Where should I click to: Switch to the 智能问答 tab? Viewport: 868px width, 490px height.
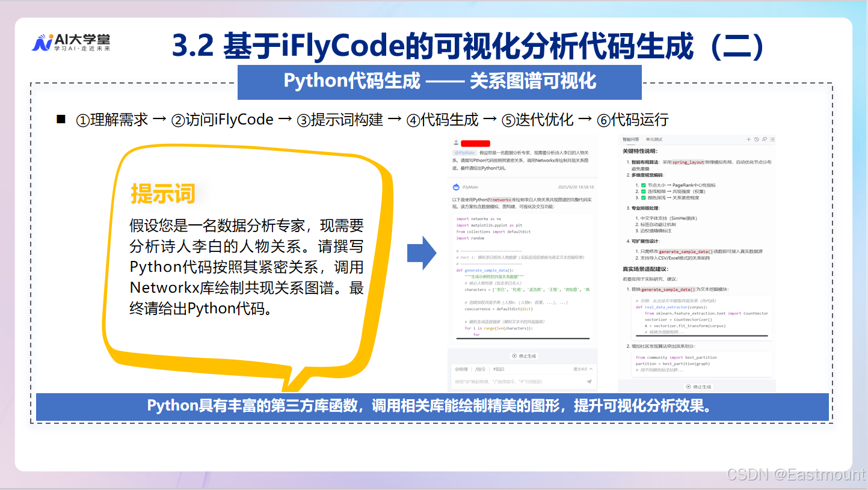click(x=631, y=139)
